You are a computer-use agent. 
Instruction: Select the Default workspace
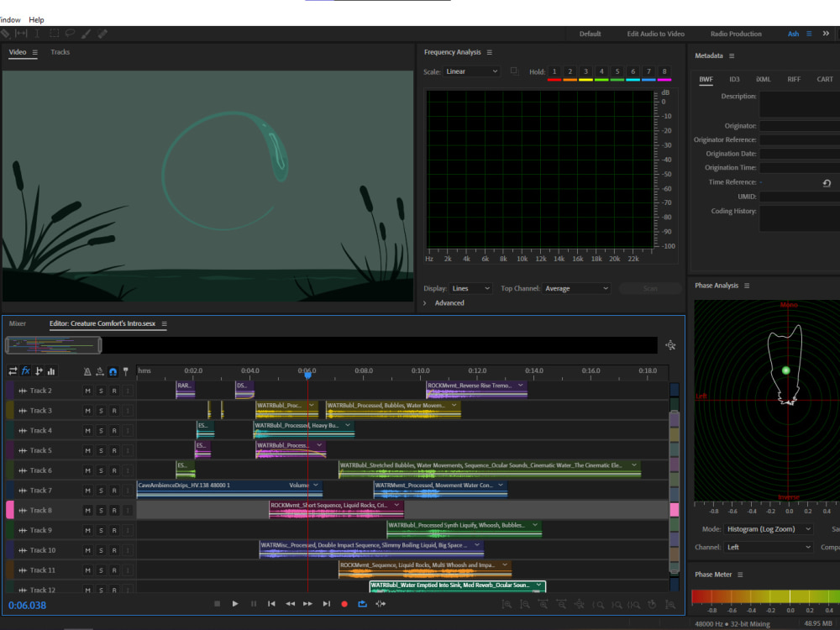pos(590,34)
